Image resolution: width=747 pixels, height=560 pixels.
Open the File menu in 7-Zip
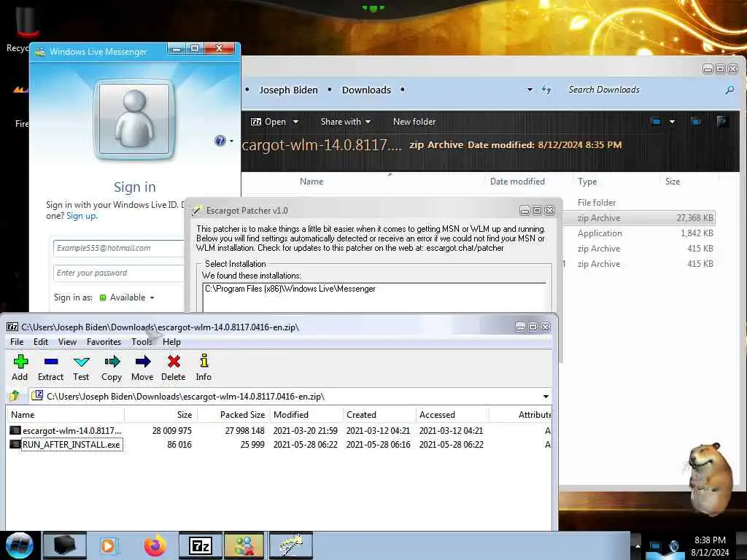click(17, 342)
